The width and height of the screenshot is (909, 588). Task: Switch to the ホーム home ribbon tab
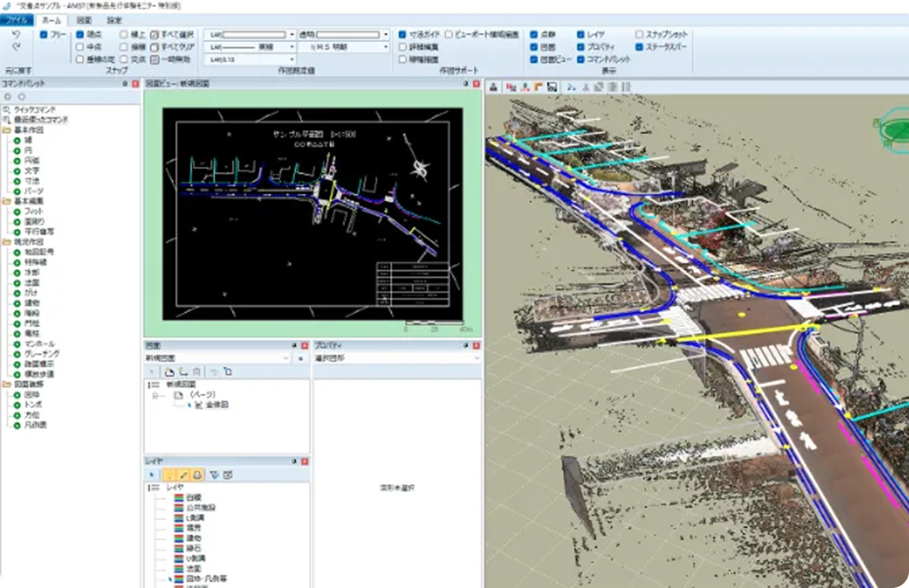tap(51, 21)
